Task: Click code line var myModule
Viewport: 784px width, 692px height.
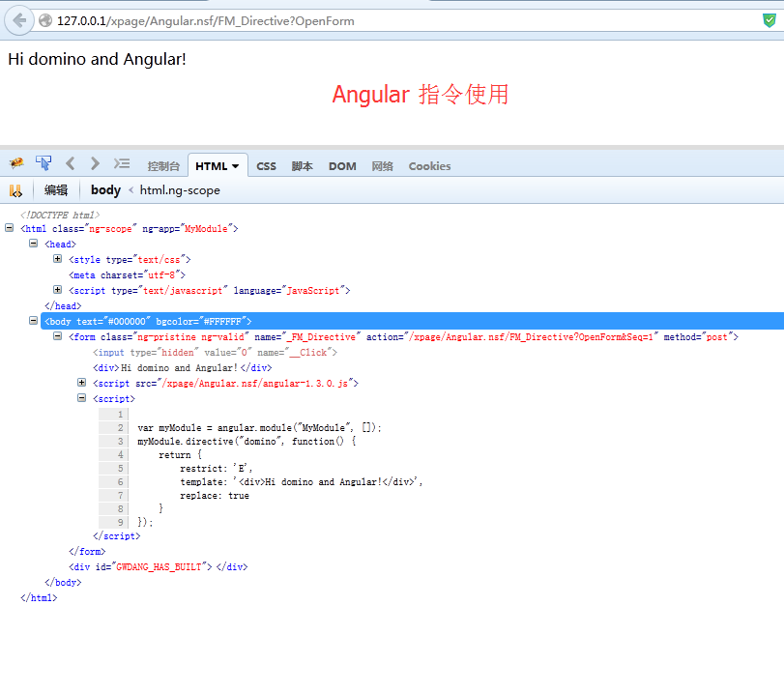Action: click(x=259, y=428)
